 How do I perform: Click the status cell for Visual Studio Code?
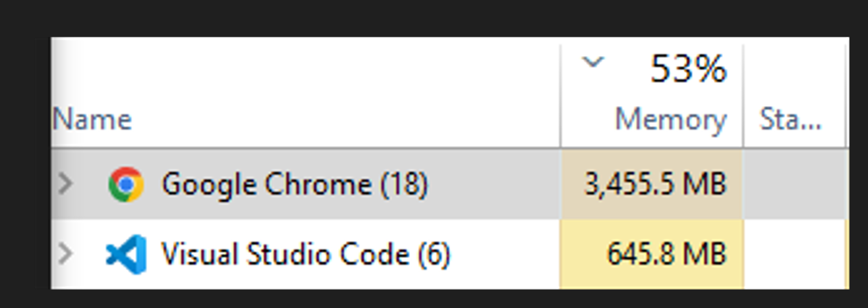(x=794, y=254)
